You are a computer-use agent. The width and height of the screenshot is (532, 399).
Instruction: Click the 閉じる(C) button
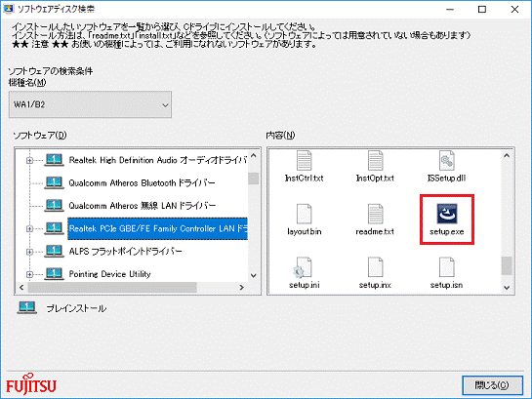pos(492,385)
